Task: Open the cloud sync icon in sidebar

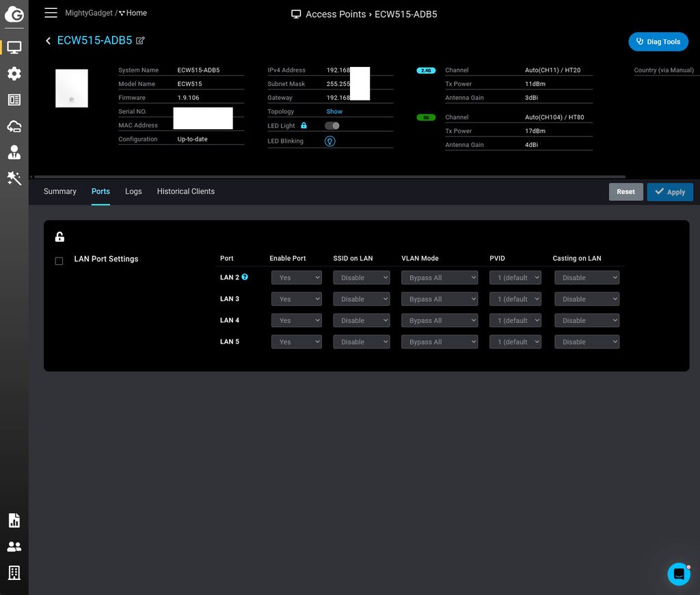Action: 14,126
